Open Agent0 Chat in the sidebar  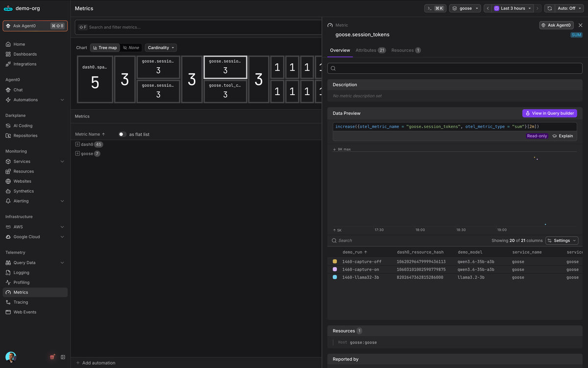(x=18, y=90)
